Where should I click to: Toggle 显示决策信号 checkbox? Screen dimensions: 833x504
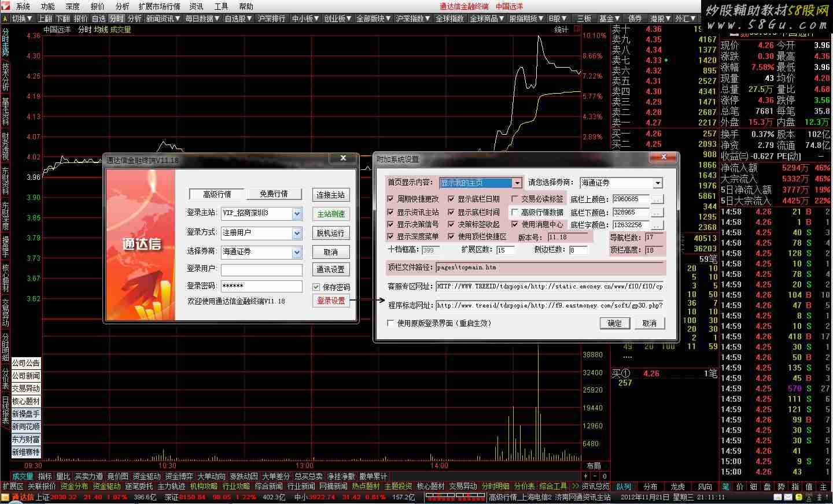[390, 224]
